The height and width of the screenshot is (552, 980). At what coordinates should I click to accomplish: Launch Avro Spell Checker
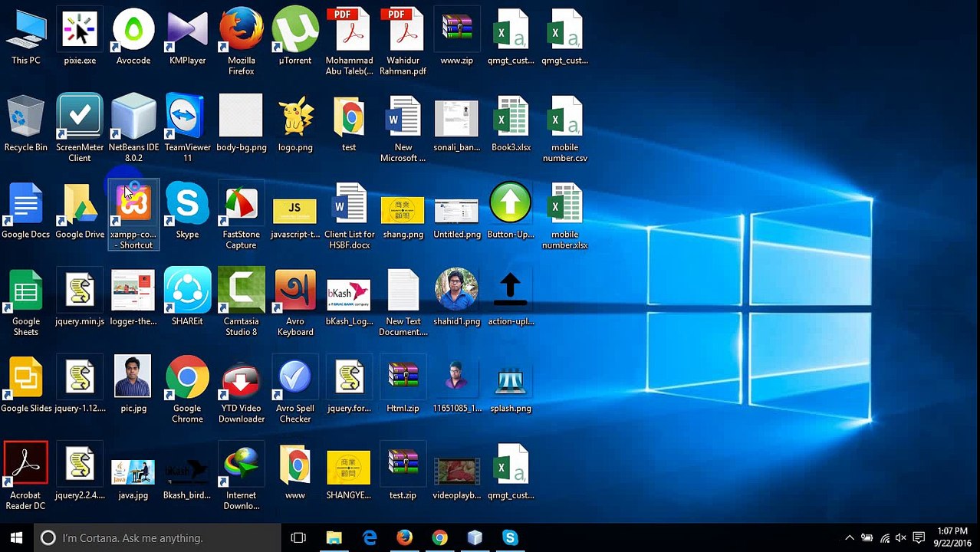click(295, 389)
